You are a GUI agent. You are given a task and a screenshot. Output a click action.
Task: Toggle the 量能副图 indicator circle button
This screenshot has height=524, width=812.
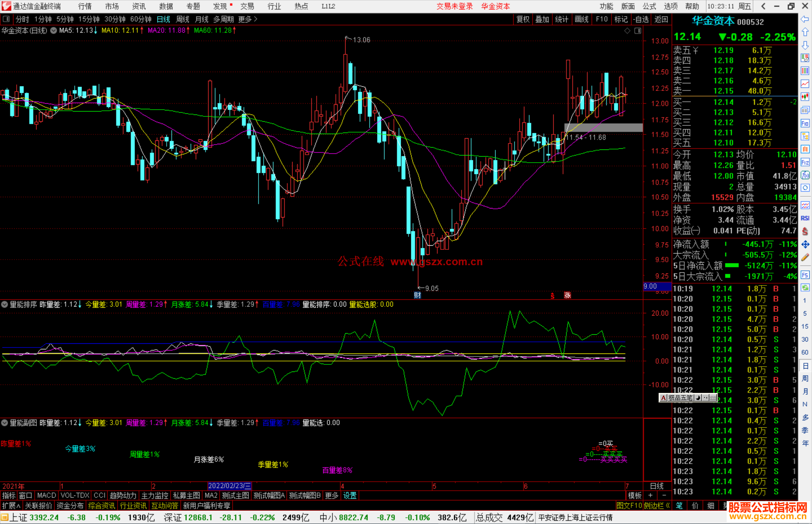click(5, 423)
